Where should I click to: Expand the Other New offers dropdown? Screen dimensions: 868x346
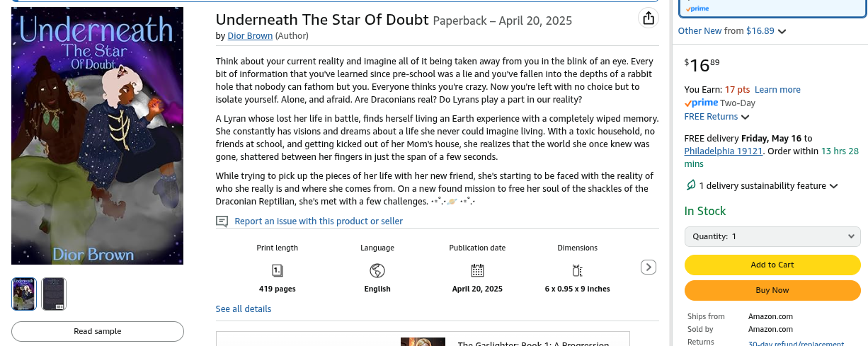[x=782, y=31]
